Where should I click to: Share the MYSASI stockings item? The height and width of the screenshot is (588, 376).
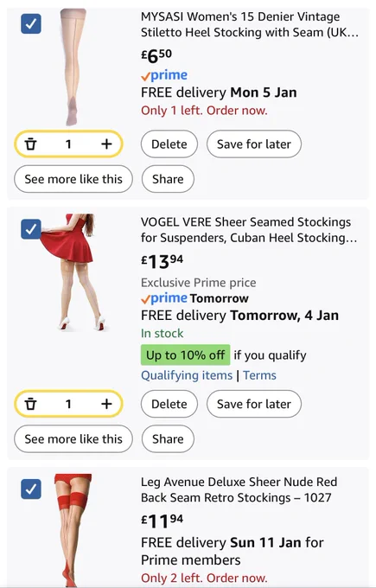(168, 179)
